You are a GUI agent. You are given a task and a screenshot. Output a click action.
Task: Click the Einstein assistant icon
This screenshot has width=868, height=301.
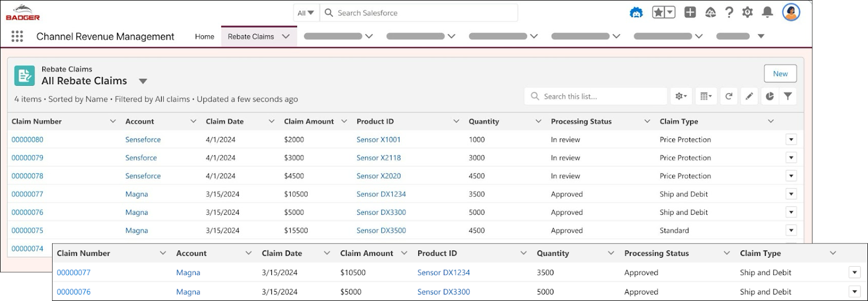tap(636, 12)
